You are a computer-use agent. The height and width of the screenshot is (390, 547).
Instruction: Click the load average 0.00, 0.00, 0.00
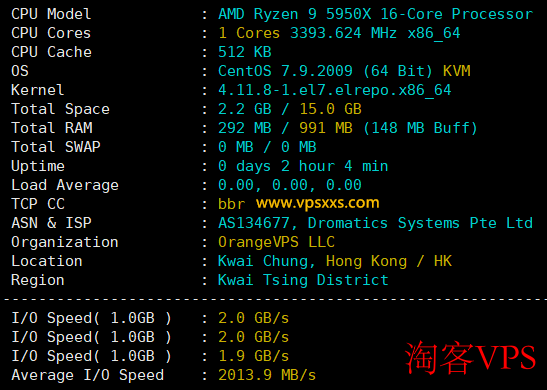click(290, 185)
